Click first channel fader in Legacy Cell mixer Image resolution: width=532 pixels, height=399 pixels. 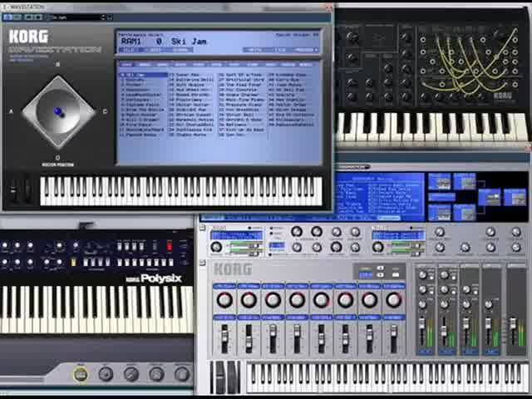click(422, 332)
